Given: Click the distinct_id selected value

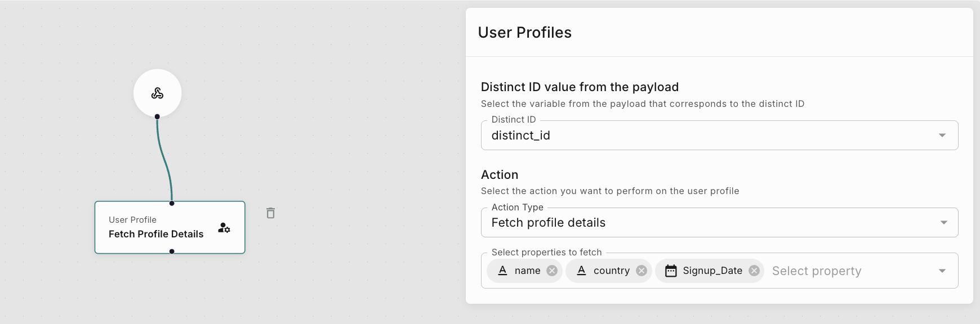Looking at the screenshot, I should (x=521, y=136).
